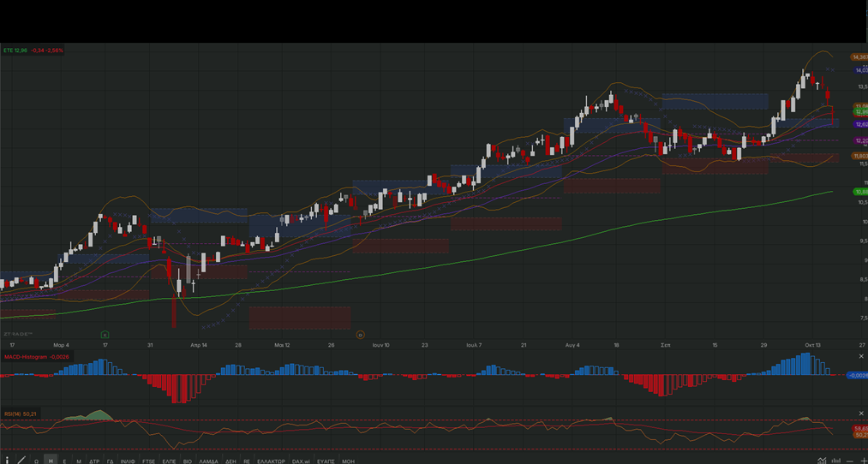The image size is (868, 464).
Task: Click the orange circular event marker near Ιουν
Action: click(360, 334)
